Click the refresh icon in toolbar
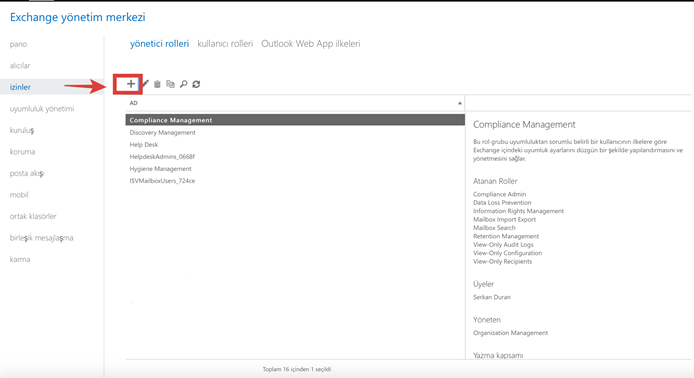The height and width of the screenshot is (378, 694). coord(196,84)
